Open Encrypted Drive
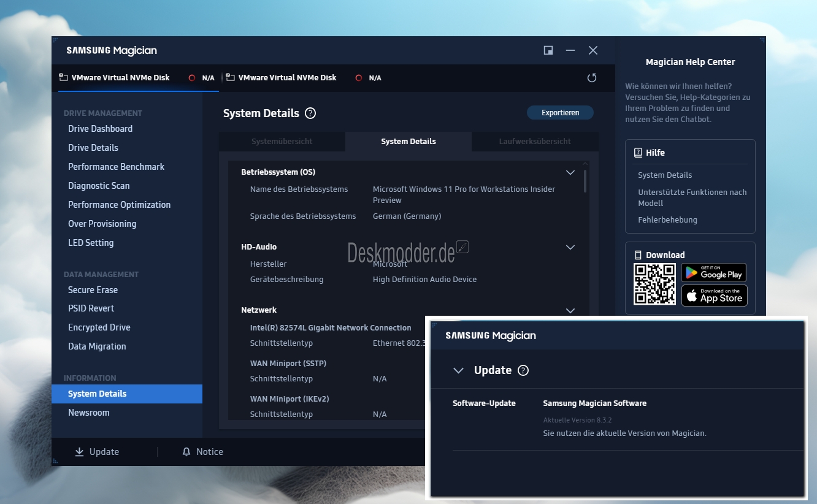The width and height of the screenshot is (817, 504). [x=99, y=327]
